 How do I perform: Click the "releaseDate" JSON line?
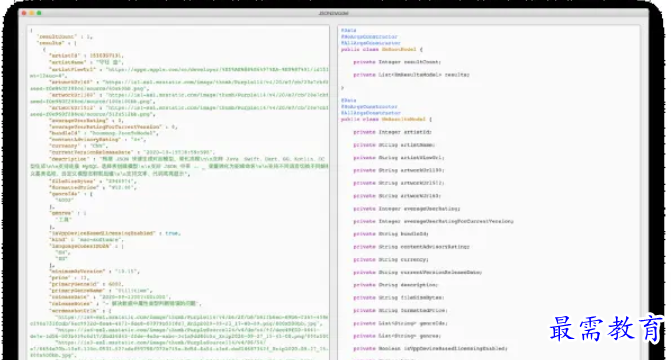pos(110,297)
